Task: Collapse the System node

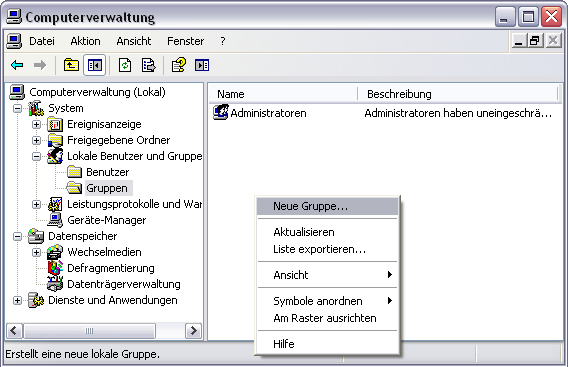Action: (x=17, y=108)
